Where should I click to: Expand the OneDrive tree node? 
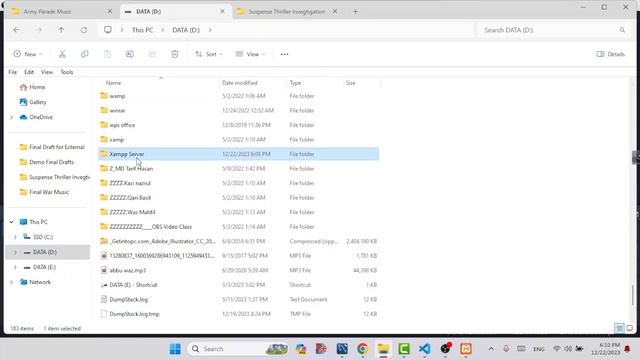[11, 117]
